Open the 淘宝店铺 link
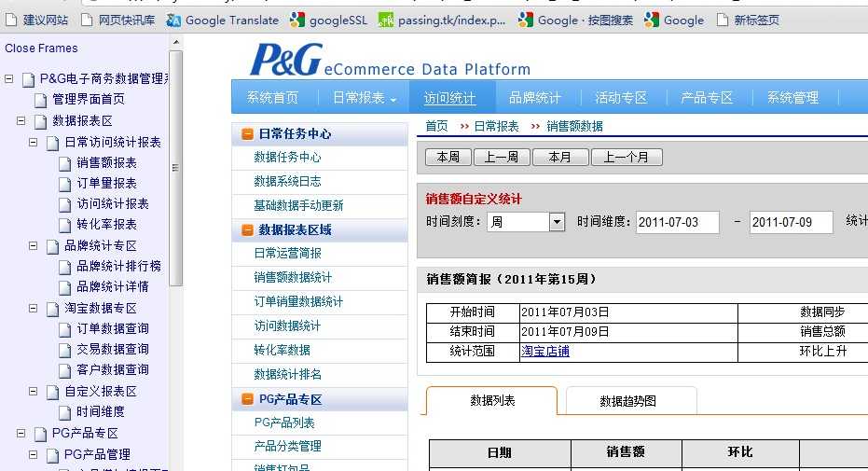Image resolution: width=868 pixels, height=471 pixels. [545, 351]
